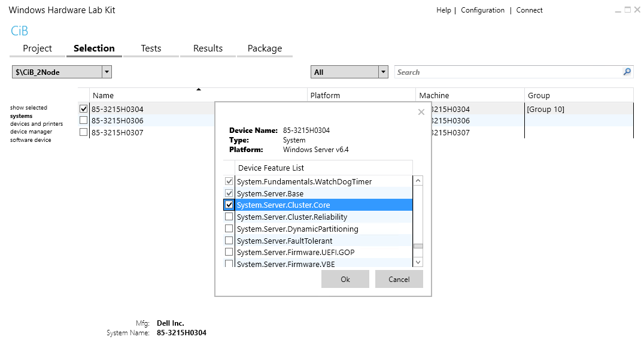The image size is (644, 358).
Task: Open the $\CiB_2Node dropdown
Action: (107, 72)
